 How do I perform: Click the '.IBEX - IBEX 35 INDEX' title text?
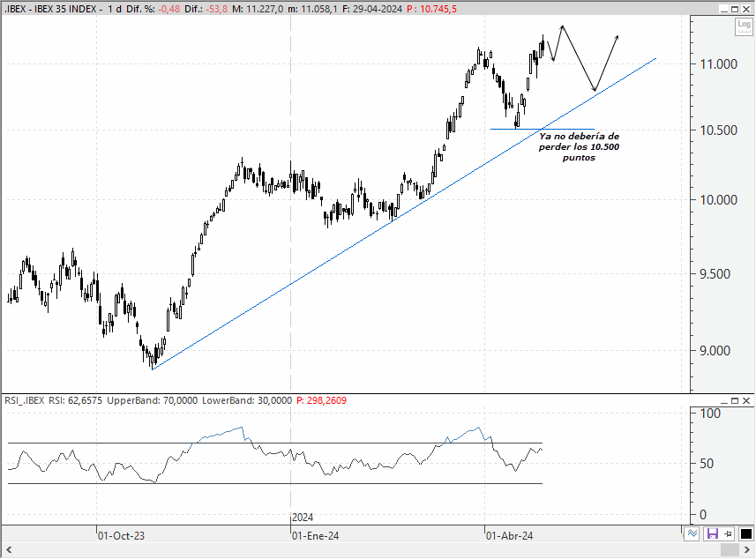(50, 9)
